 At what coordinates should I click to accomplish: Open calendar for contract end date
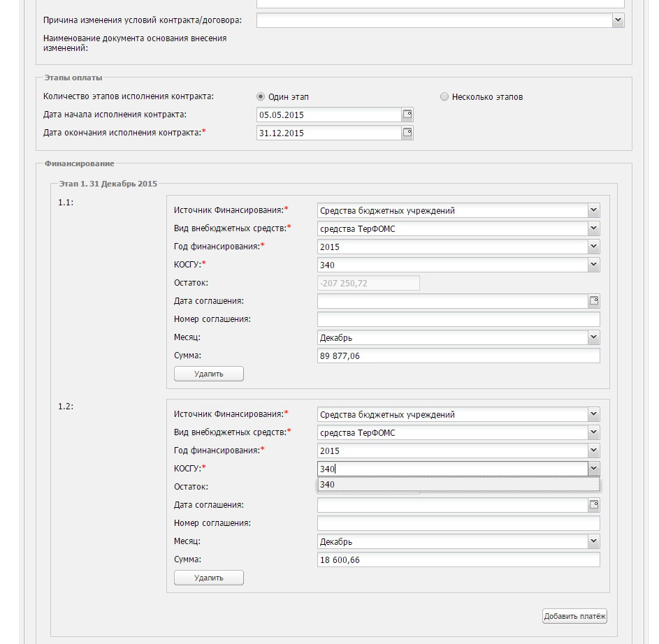(407, 133)
